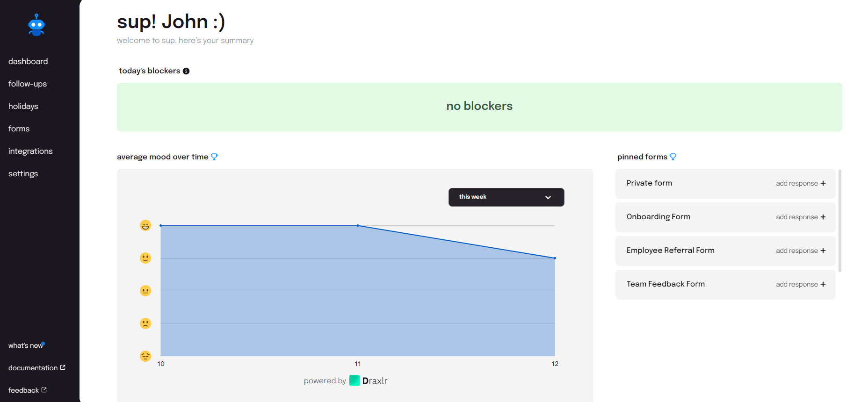The height and width of the screenshot is (402, 868).
Task: Click x-axis label 10
Action: tap(161, 364)
